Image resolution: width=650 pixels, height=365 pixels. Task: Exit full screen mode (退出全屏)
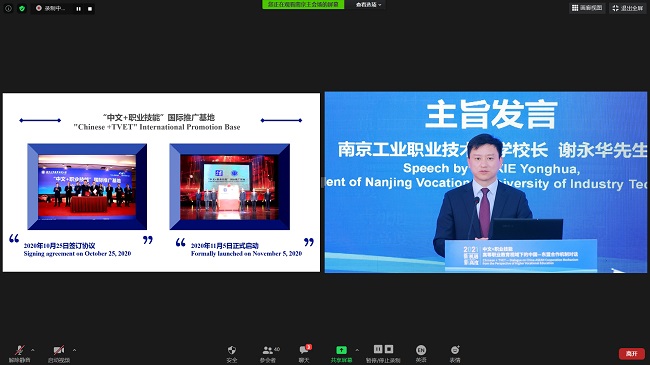click(628, 8)
